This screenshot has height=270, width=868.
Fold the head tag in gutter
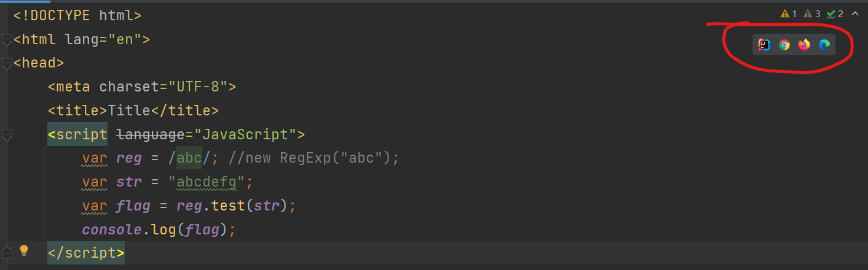pos(7,63)
